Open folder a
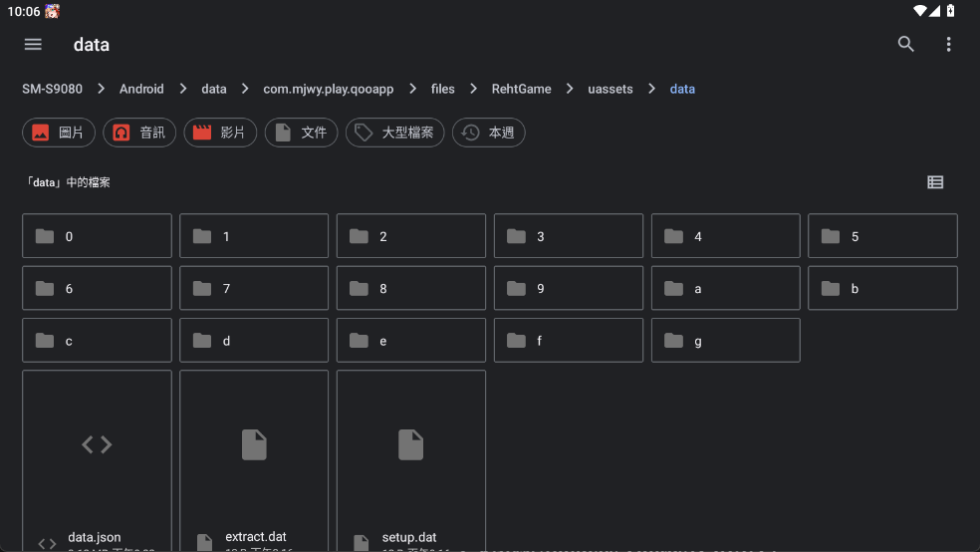 coord(726,288)
